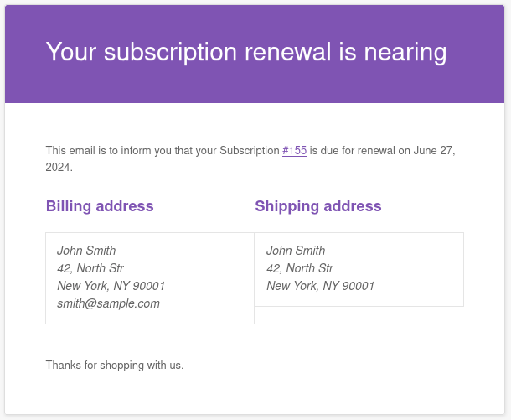Click the Billing address heading
Screen dimensions: 511x420
pyautogui.click(x=100, y=206)
